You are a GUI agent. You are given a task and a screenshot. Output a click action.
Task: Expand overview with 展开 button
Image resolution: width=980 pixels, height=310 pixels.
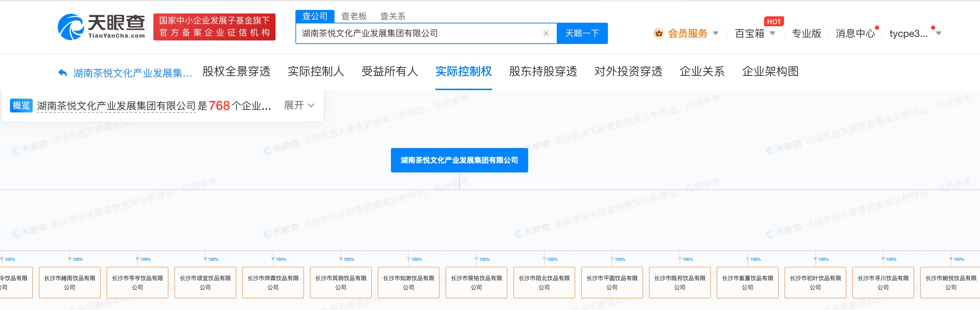coord(299,105)
